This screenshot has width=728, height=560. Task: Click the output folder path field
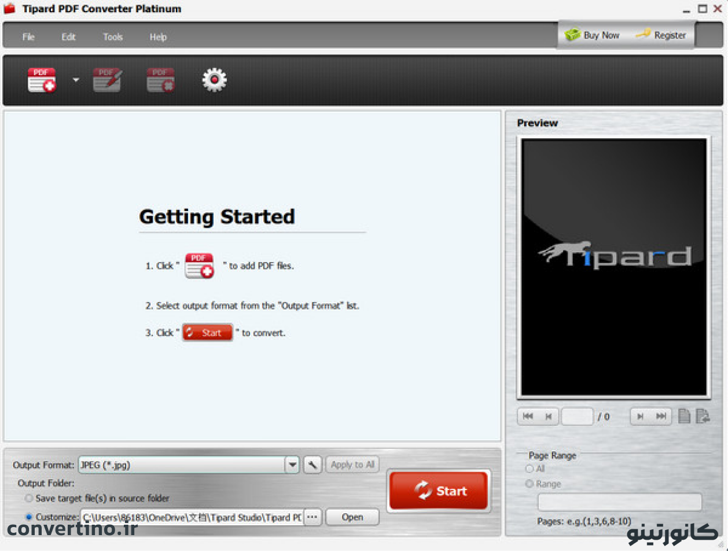pos(192,517)
